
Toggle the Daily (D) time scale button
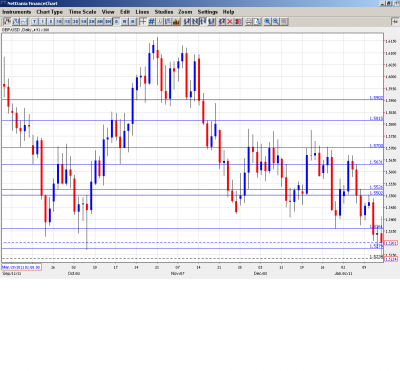[116, 22]
